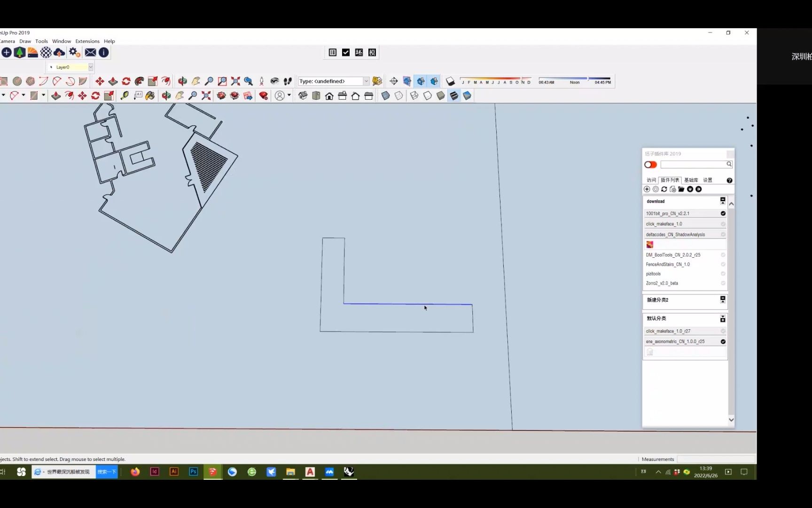Image resolution: width=812 pixels, height=508 pixels.
Task: Click the Model Info icon
Action: click(x=104, y=52)
